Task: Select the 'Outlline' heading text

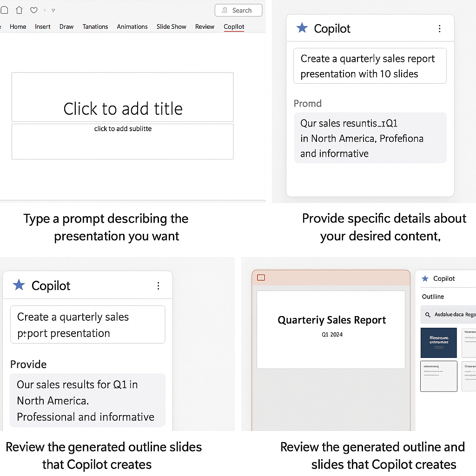Action: [x=433, y=297]
